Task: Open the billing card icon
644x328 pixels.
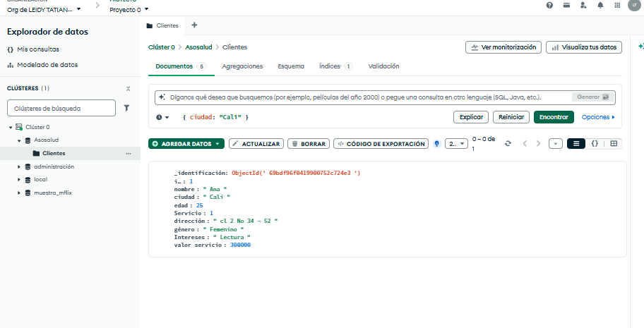Action: pos(566,5)
